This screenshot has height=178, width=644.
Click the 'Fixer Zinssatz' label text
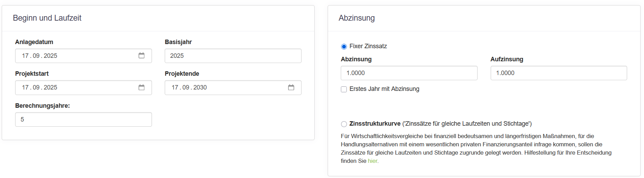pos(368,46)
